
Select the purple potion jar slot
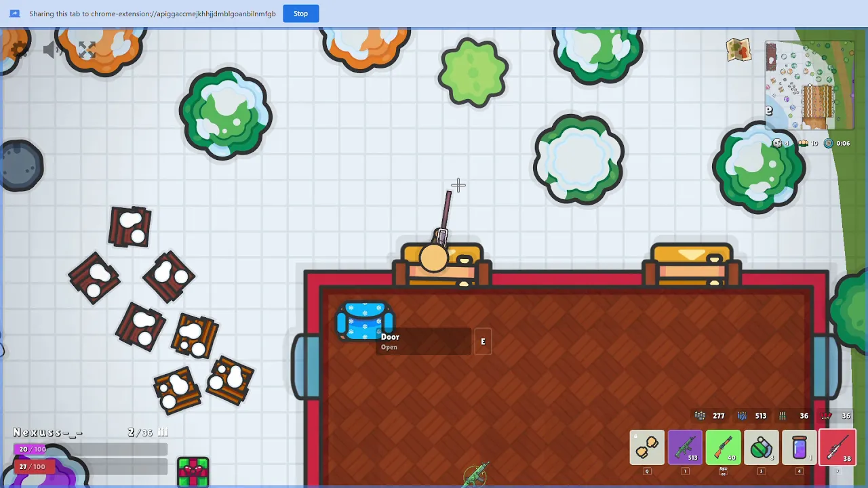(799, 447)
